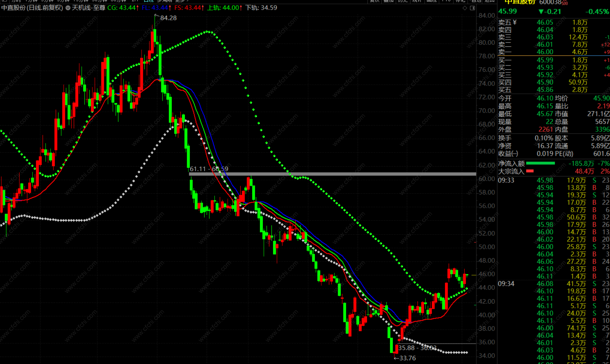The height and width of the screenshot is (364, 610).
Task: Click the 标记 mark button
Action: 461,1
